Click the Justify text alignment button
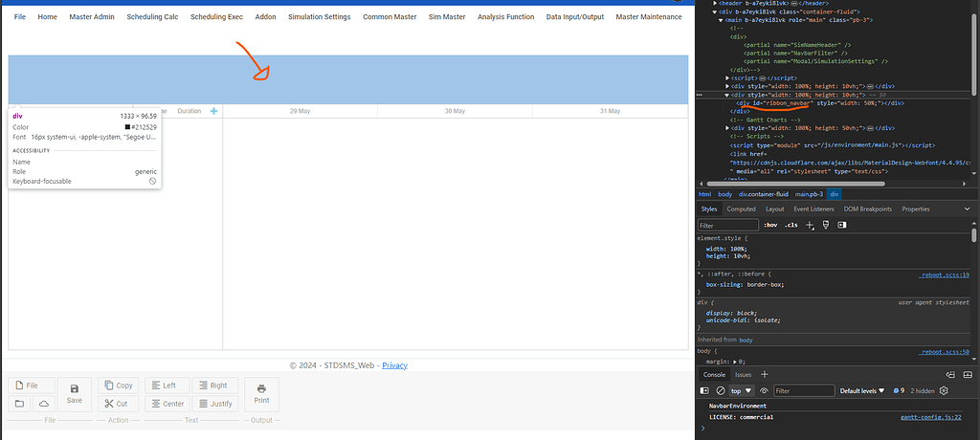 pos(215,404)
